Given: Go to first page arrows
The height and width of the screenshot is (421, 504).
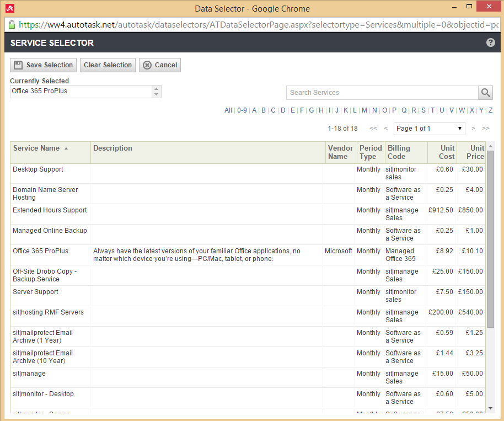Looking at the screenshot, I should (373, 129).
